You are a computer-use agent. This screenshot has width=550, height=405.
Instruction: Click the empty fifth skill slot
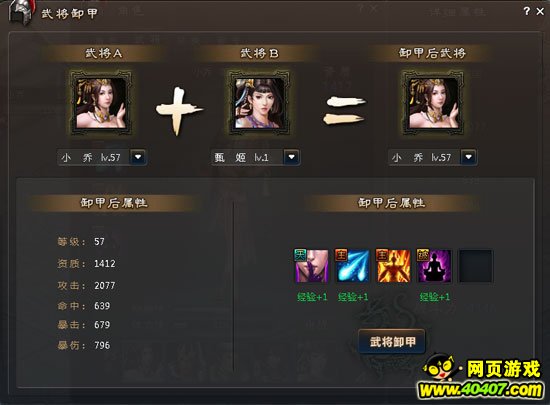point(476,266)
